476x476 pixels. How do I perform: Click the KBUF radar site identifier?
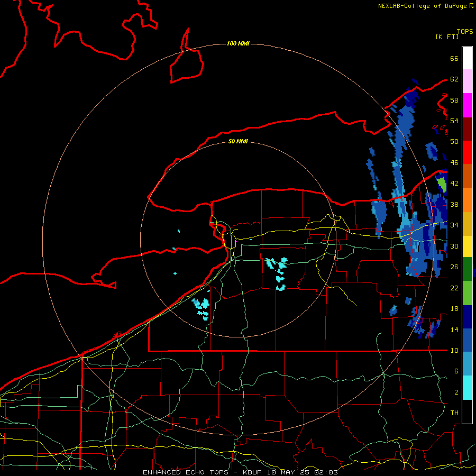(x=253, y=472)
